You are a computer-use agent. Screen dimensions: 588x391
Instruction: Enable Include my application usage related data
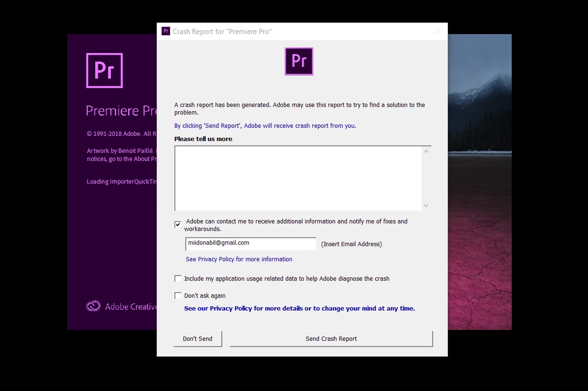178,279
